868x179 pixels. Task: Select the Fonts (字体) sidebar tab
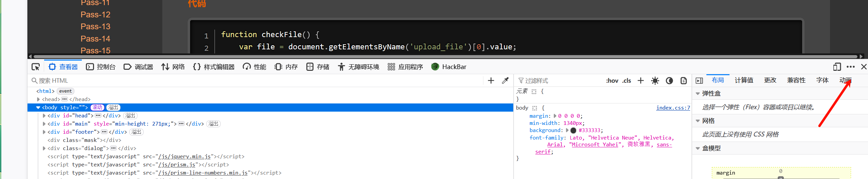(x=822, y=80)
